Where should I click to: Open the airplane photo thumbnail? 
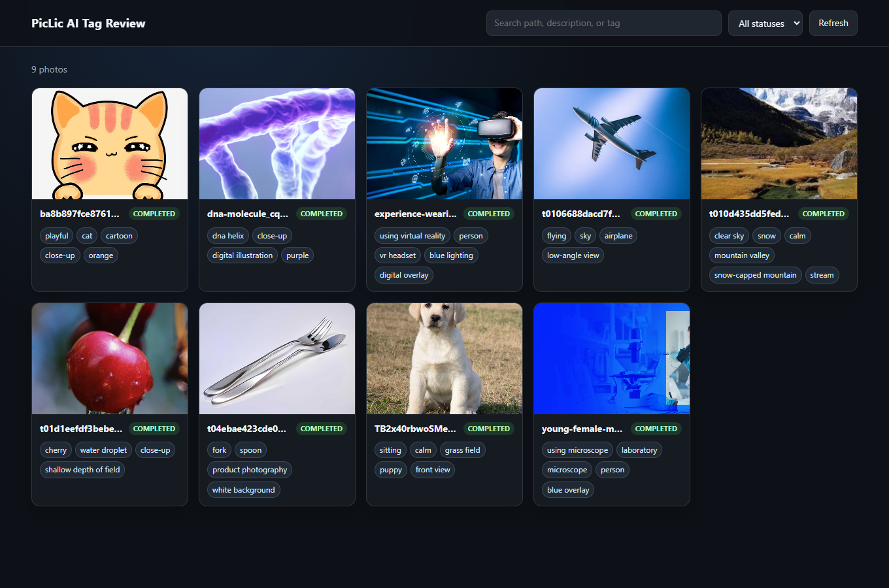612,144
